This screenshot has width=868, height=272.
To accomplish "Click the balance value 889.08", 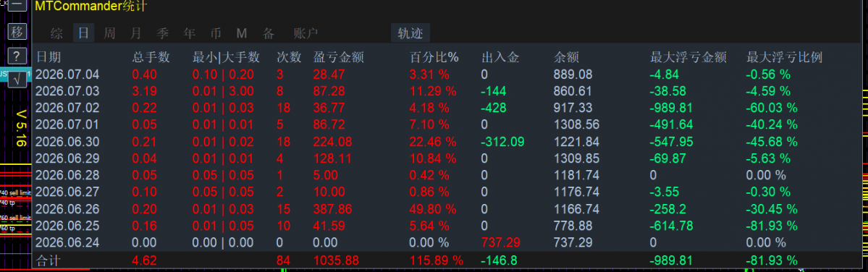I will (x=573, y=74).
